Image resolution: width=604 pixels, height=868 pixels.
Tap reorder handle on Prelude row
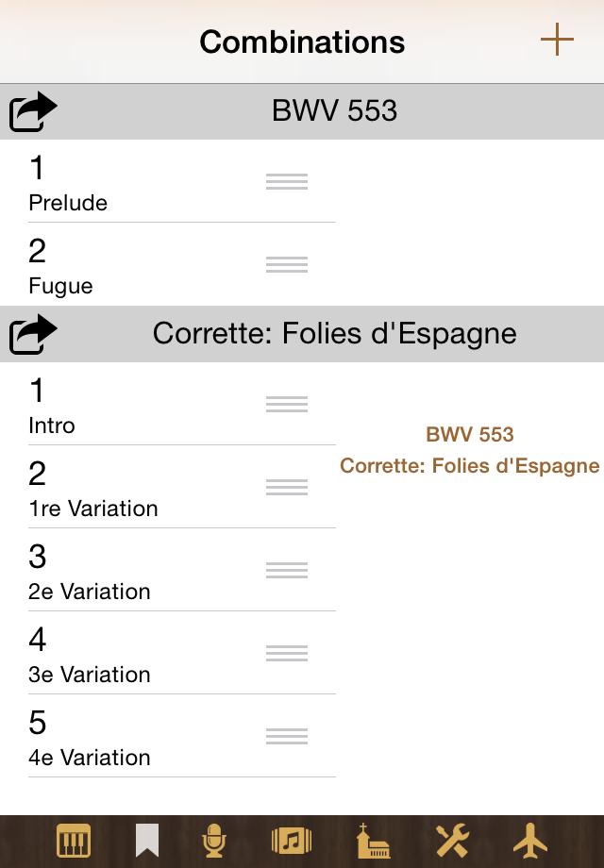pyautogui.click(x=287, y=181)
